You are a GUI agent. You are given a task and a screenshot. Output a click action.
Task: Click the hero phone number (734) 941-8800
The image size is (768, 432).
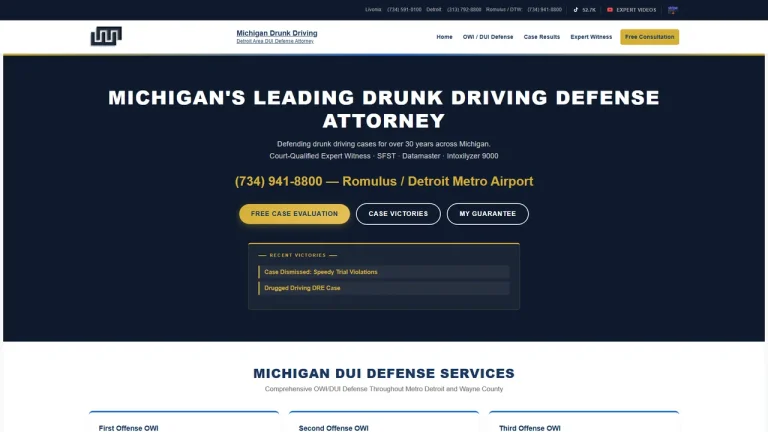tap(278, 181)
